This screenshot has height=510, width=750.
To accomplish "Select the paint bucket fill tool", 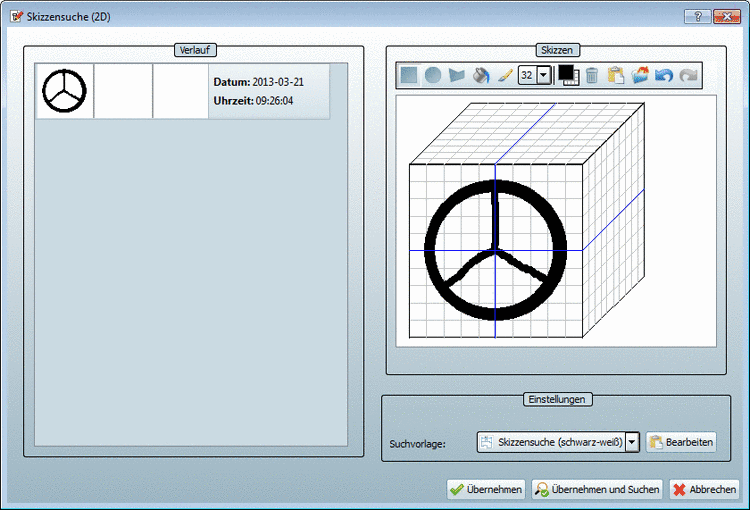I will tap(481, 75).
